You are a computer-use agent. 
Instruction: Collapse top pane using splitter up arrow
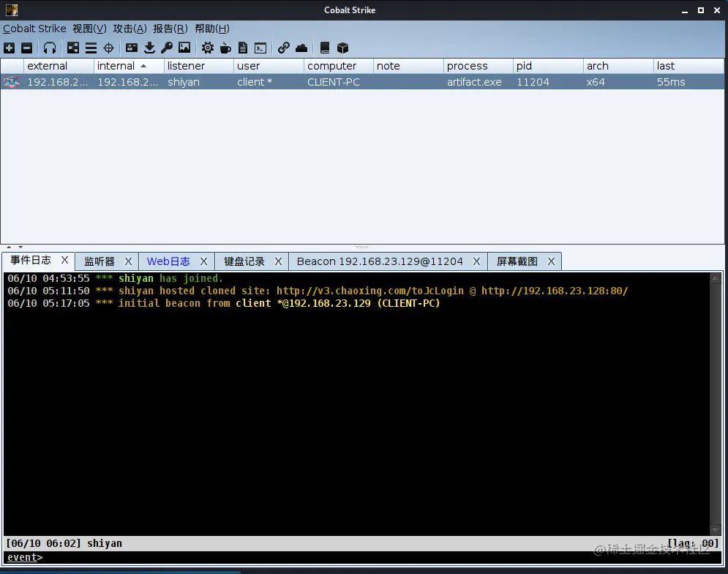(9, 247)
